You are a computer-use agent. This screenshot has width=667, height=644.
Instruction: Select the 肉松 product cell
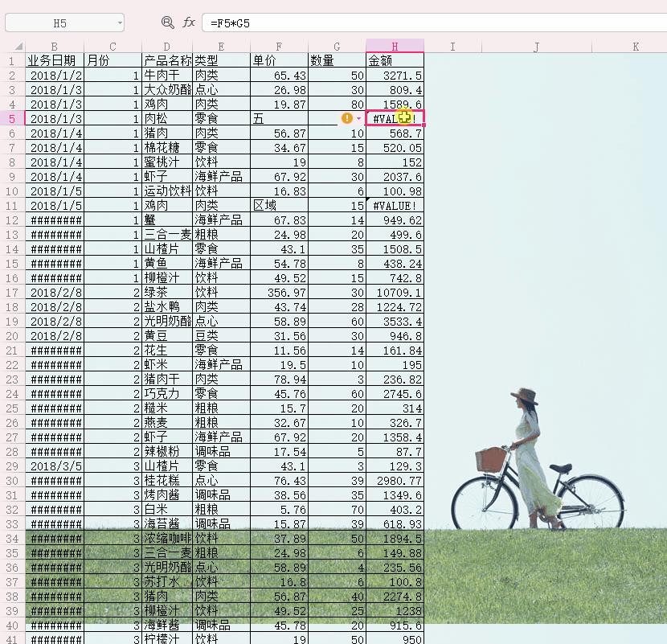click(167, 119)
